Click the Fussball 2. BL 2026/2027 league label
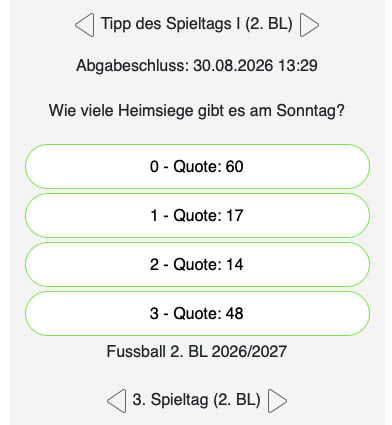This screenshot has width=392, height=425. pyautogui.click(x=197, y=352)
